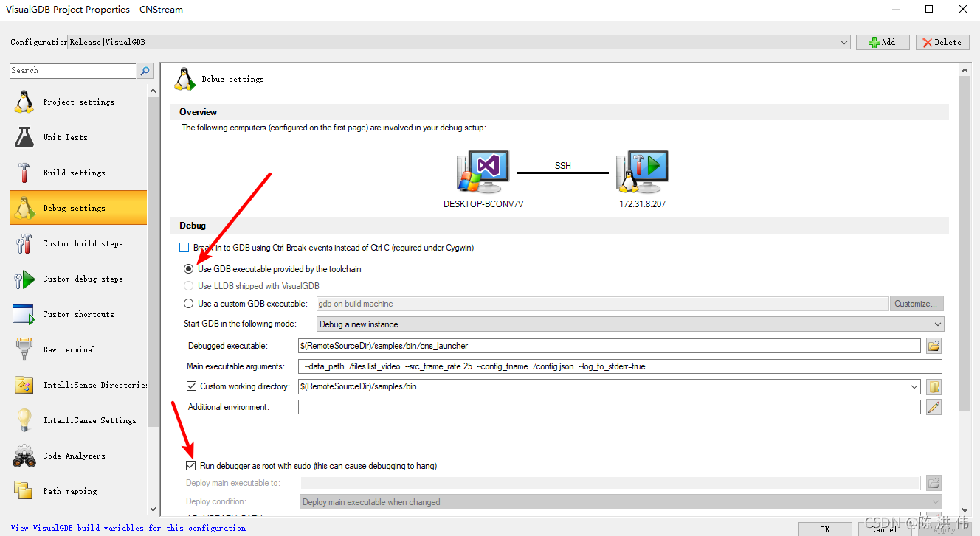The height and width of the screenshot is (536, 980).
Task: Click the OK button
Action: 825,529
